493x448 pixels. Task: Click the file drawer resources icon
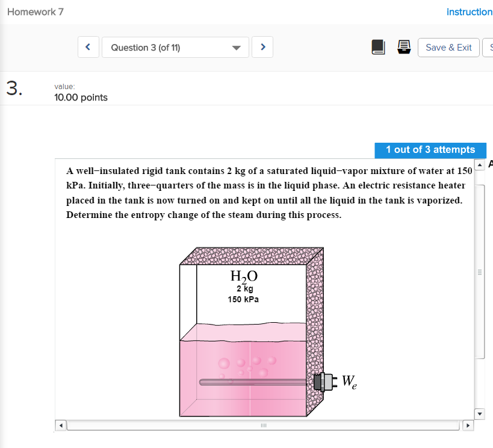coord(404,47)
